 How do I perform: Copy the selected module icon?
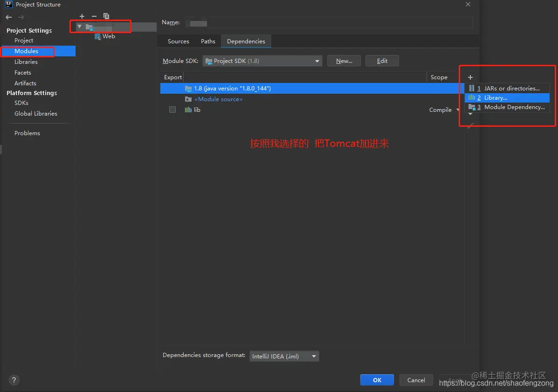(106, 16)
